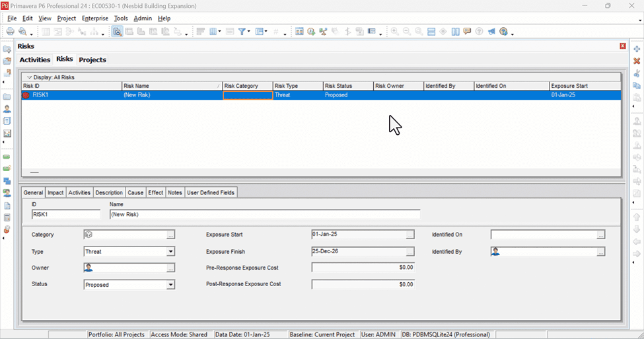Screen dimensions: 644x339
Task: Collapse the Display: All Risks expander
Action: (x=29, y=77)
